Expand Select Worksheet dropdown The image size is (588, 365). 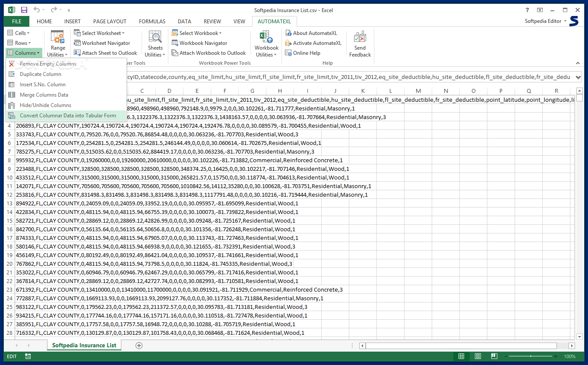99,33
